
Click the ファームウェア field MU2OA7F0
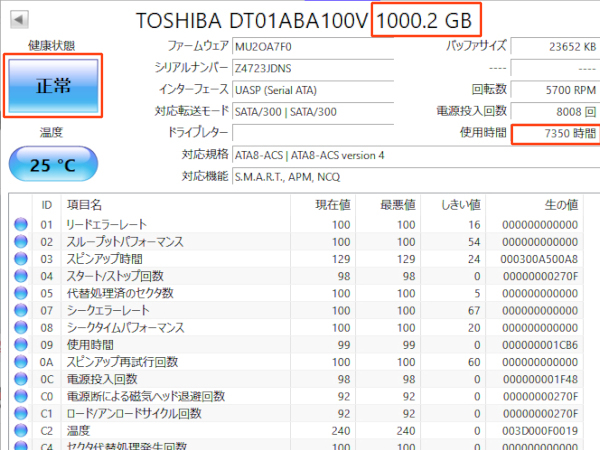(313, 47)
